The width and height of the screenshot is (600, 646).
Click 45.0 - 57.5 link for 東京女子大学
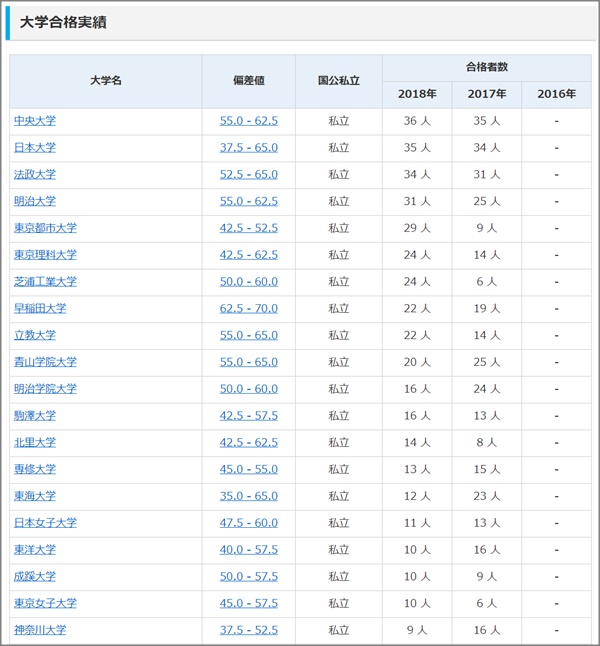tap(248, 603)
